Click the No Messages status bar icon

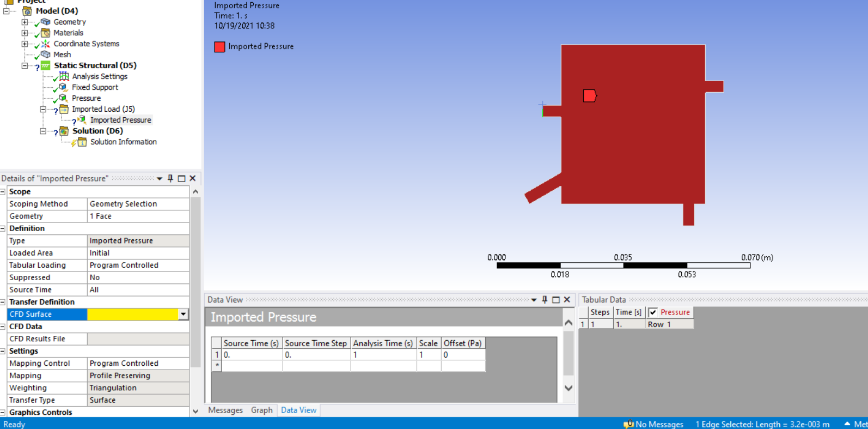coord(628,424)
